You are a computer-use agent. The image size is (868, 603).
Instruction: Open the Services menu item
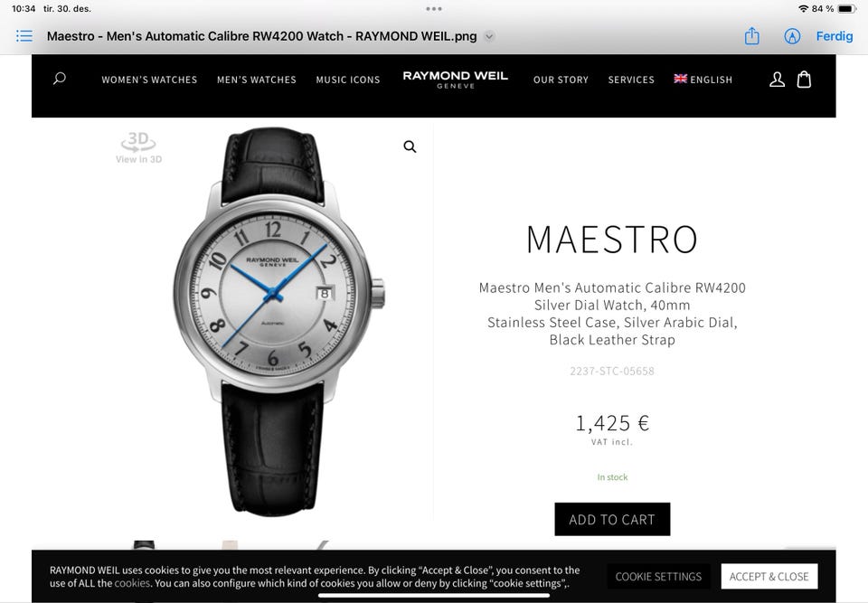coord(631,80)
